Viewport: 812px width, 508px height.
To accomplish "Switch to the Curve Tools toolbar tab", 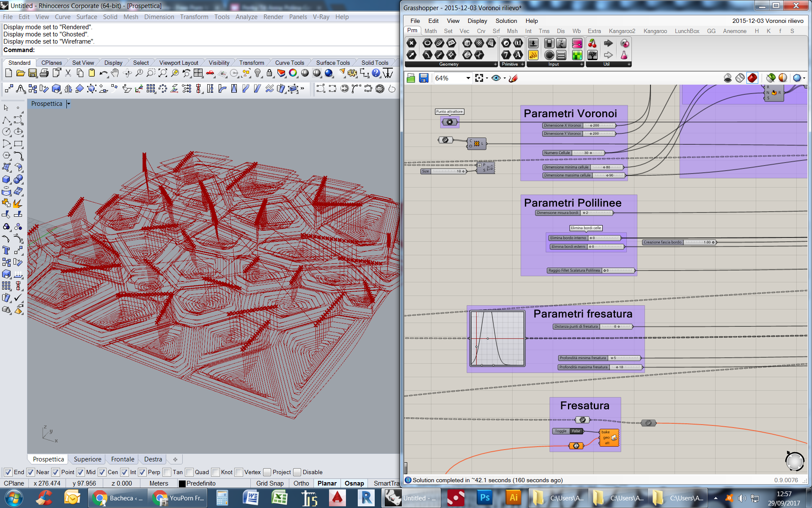I will click(x=289, y=63).
